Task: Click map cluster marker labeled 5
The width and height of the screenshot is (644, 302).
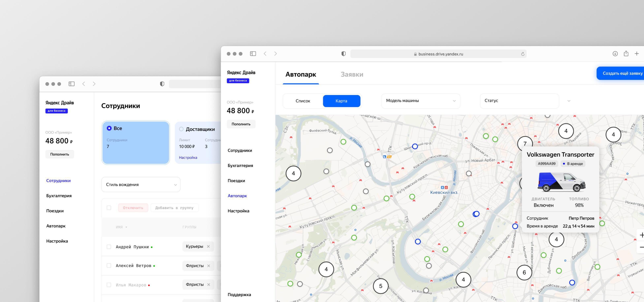Action: [381, 286]
